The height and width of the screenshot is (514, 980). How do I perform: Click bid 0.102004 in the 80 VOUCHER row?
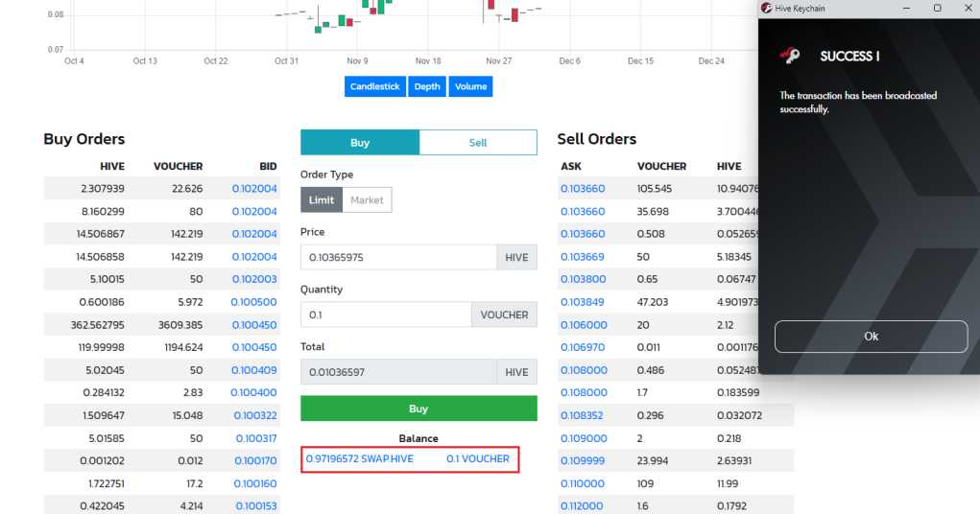[254, 211]
